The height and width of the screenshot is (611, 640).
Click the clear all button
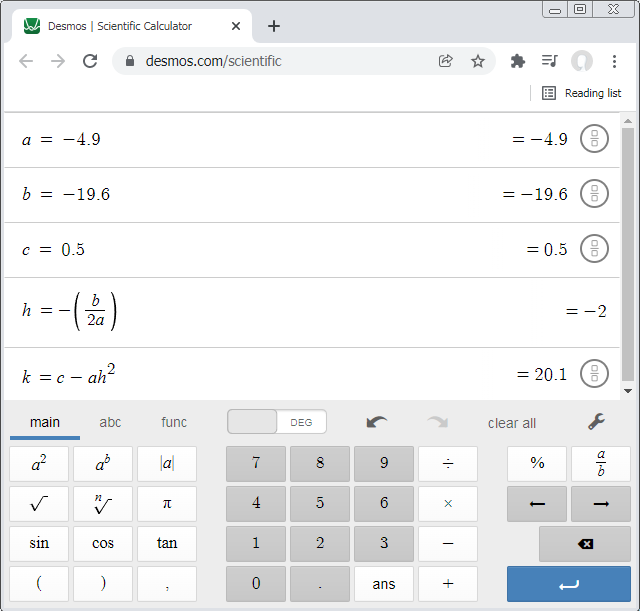[512, 423]
